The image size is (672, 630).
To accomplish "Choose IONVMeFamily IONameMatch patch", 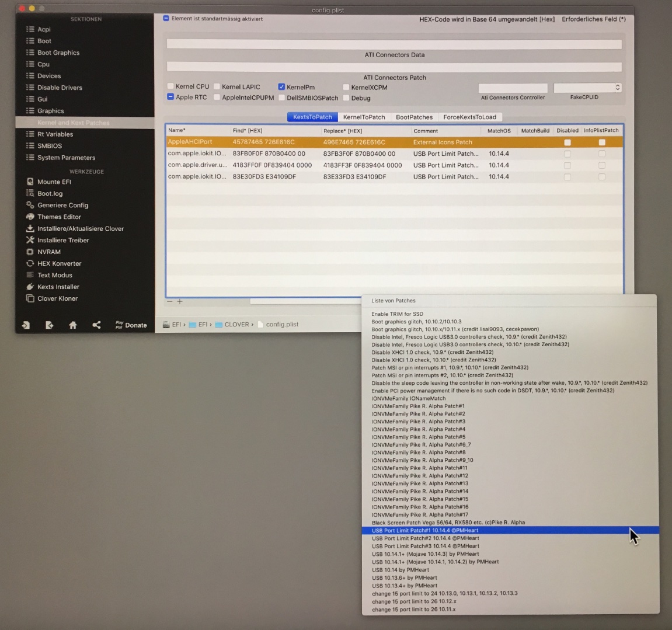I will 510,398.
